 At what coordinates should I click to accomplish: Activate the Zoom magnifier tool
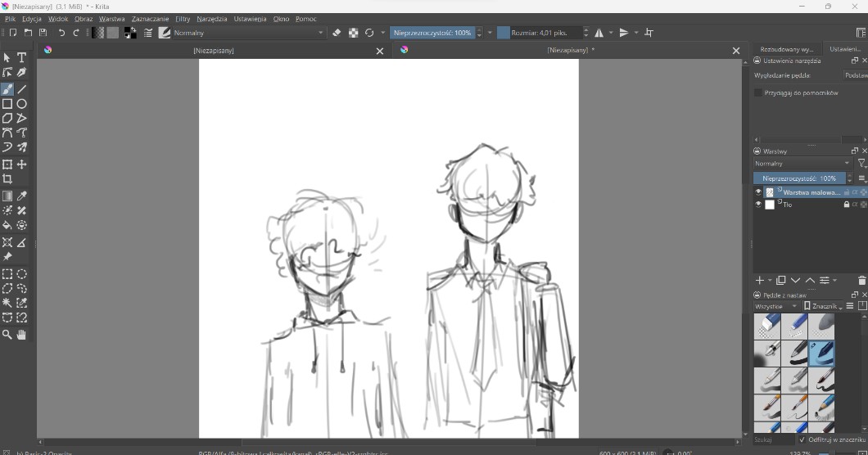coord(7,335)
